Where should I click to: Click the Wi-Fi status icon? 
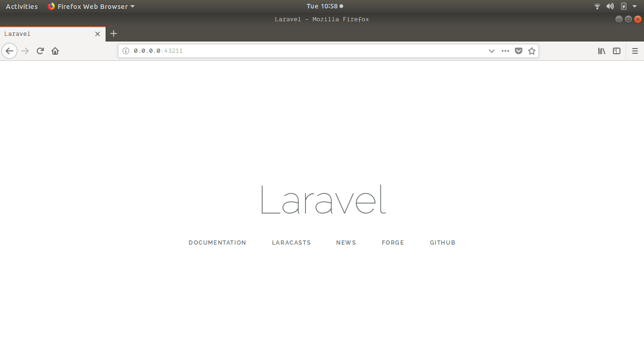597,7
